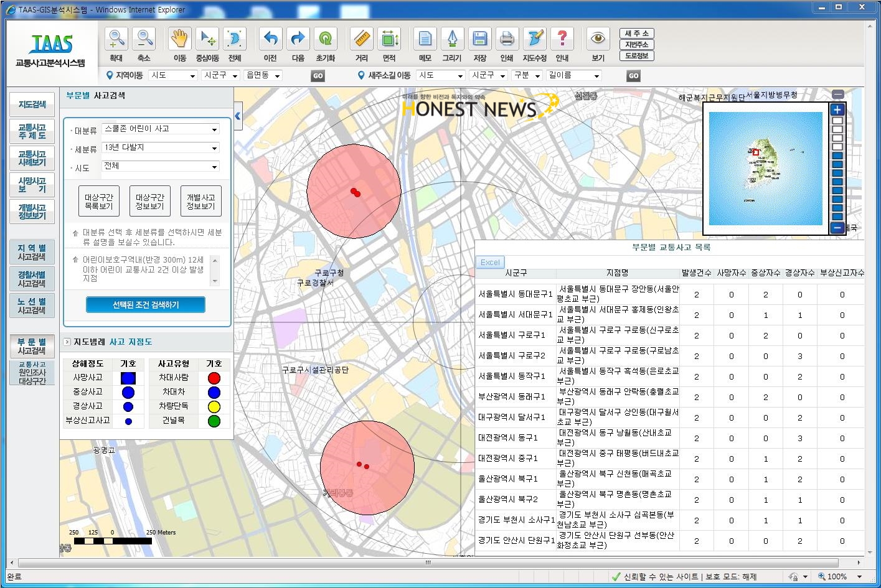
Task: Click the 면적 area measurement tool
Action: 389,39
